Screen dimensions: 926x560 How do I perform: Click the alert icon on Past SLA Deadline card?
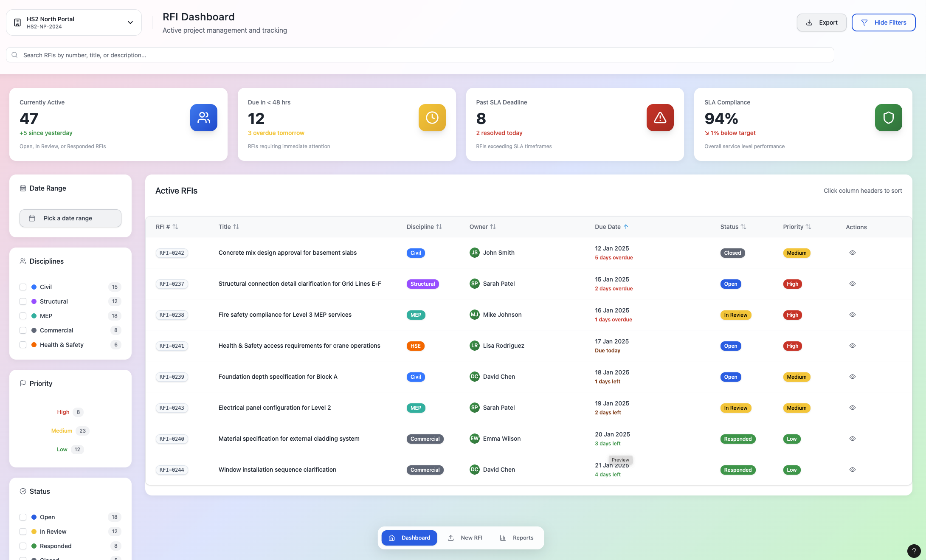660,118
